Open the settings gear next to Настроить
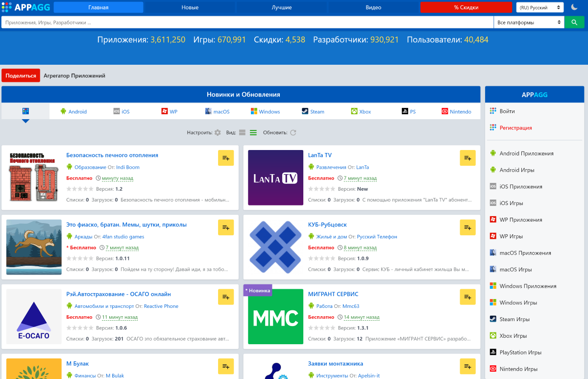 (218, 132)
